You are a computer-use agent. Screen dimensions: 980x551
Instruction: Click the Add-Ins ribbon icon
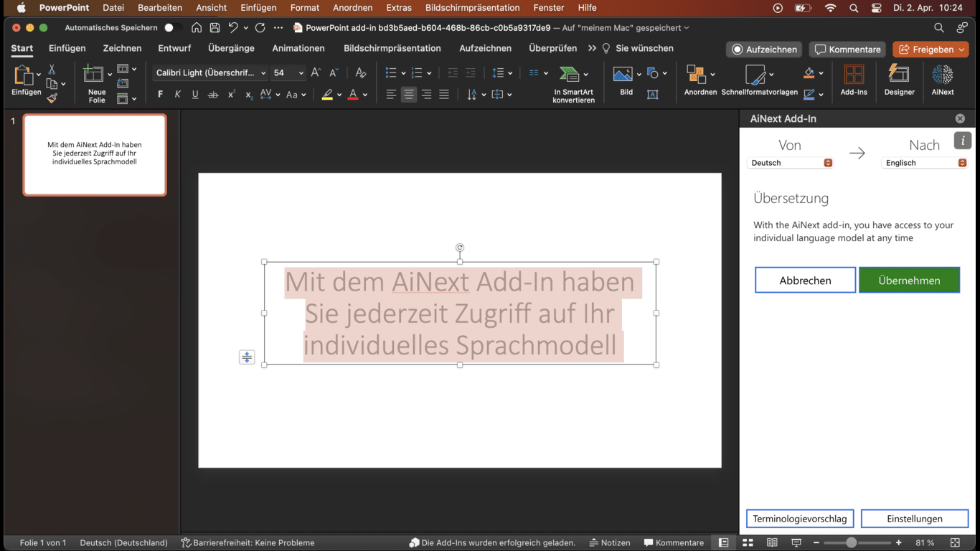(x=854, y=79)
